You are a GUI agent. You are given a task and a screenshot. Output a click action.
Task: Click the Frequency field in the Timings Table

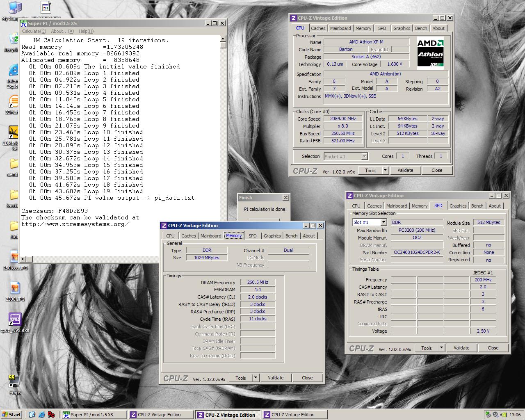(483, 280)
